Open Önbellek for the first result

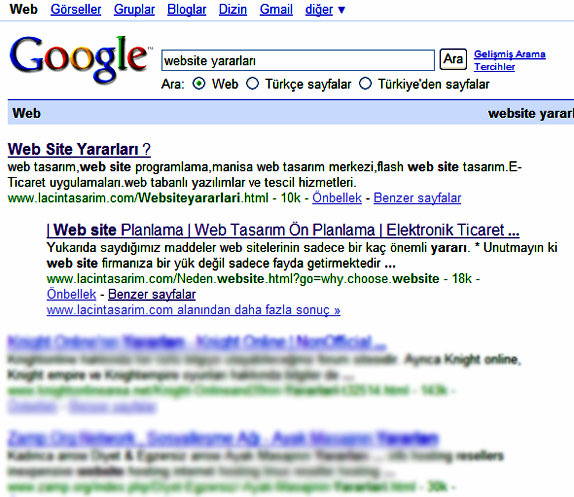pyautogui.click(x=337, y=198)
